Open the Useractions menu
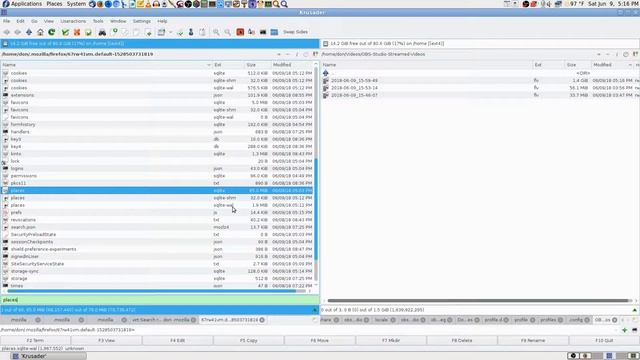Screen dimensions: 640x360 [73, 21]
